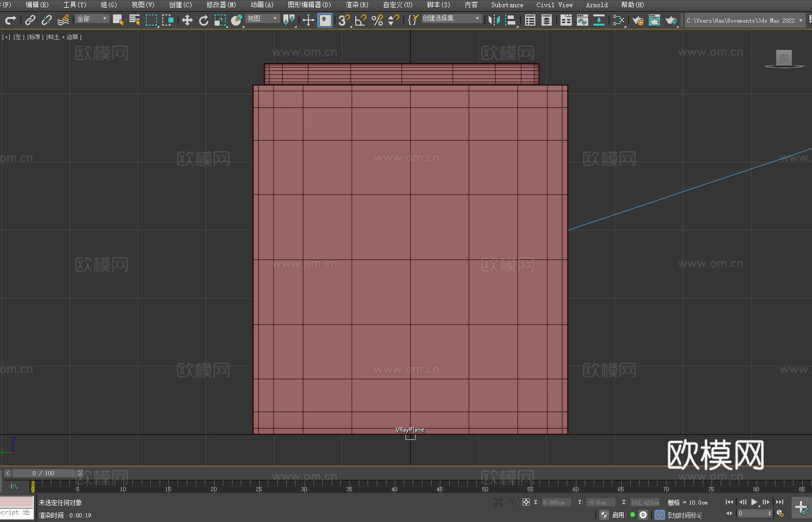Toggle Angle Snap
This screenshot has width=812, height=522.
tap(361, 20)
